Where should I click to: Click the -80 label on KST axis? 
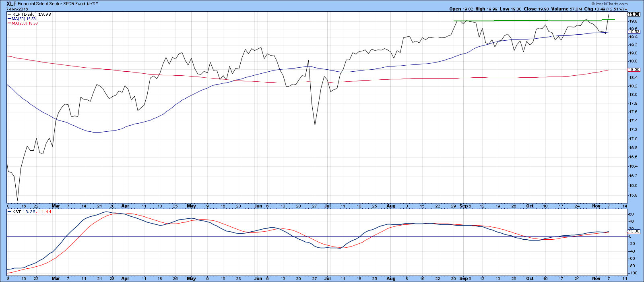632,266
